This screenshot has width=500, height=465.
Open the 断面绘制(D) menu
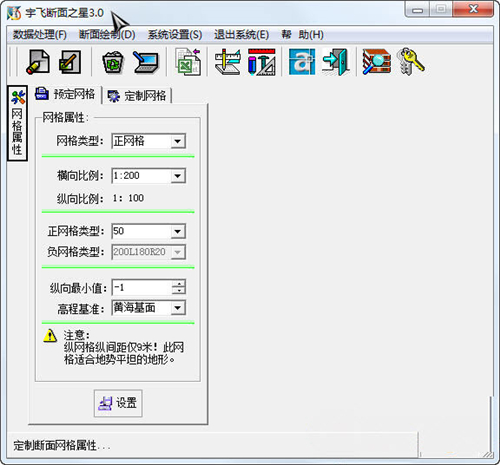[107, 35]
